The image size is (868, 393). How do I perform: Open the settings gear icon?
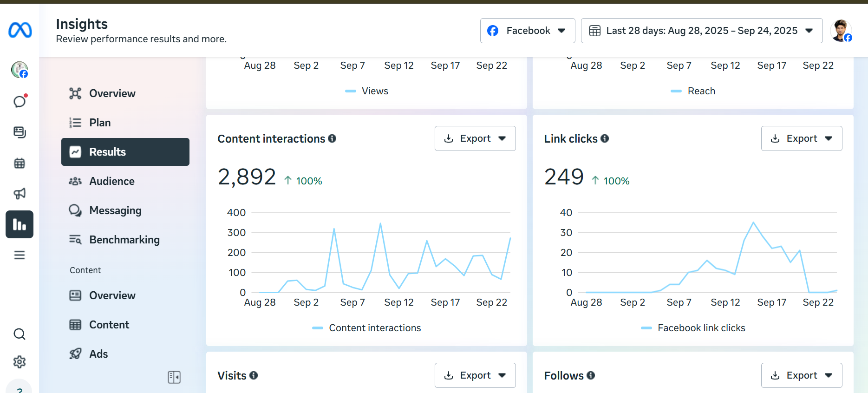point(20,362)
